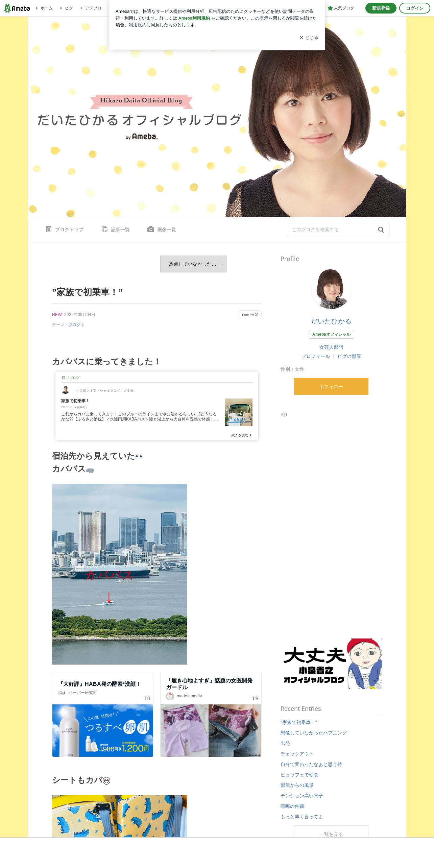The height and width of the screenshot is (868, 434).
Task: Click the Ameba logo in the header
Action: 17,8
